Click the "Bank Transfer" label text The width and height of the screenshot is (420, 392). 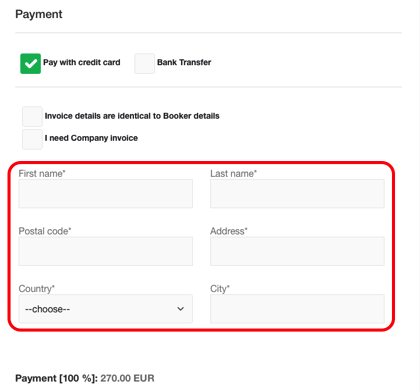click(x=184, y=62)
